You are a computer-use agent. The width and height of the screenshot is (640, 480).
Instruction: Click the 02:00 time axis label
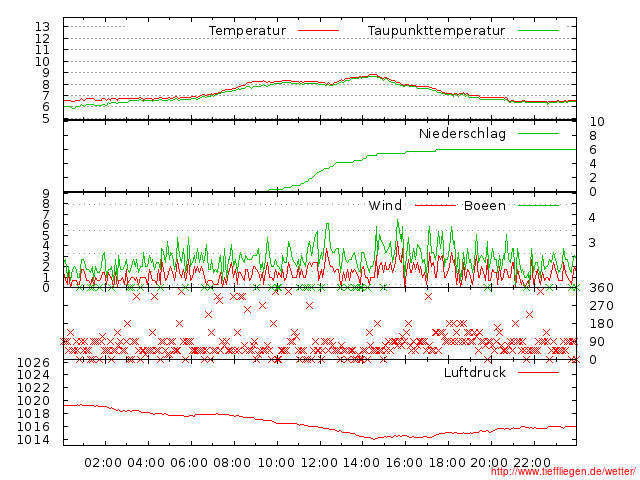103,463
